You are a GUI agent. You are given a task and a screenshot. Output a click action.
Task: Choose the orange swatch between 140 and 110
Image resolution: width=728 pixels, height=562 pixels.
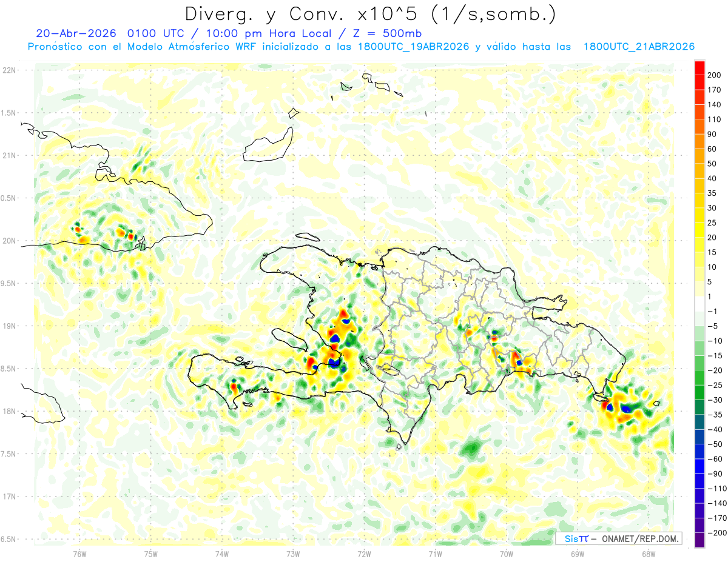[x=699, y=112]
